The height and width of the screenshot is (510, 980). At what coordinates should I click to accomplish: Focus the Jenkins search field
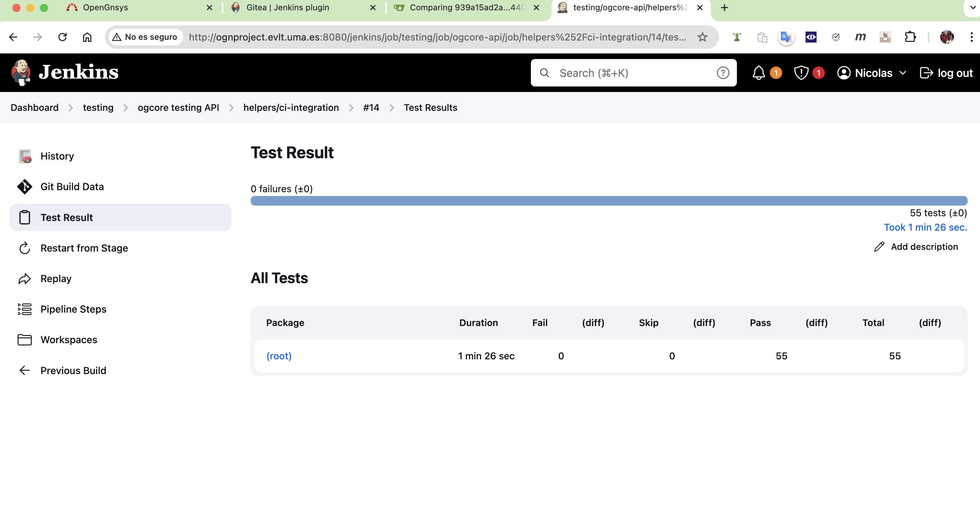[x=634, y=73]
